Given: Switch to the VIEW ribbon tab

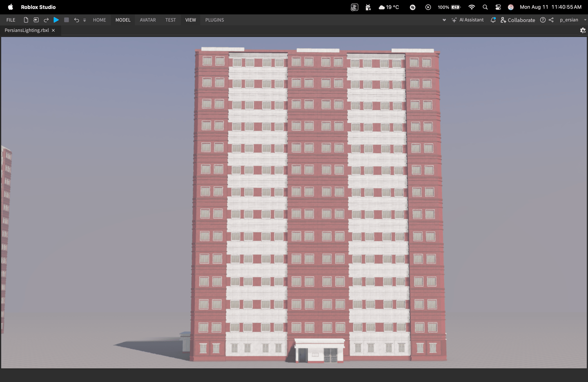Looking at the screenshot, I should 191,20.
